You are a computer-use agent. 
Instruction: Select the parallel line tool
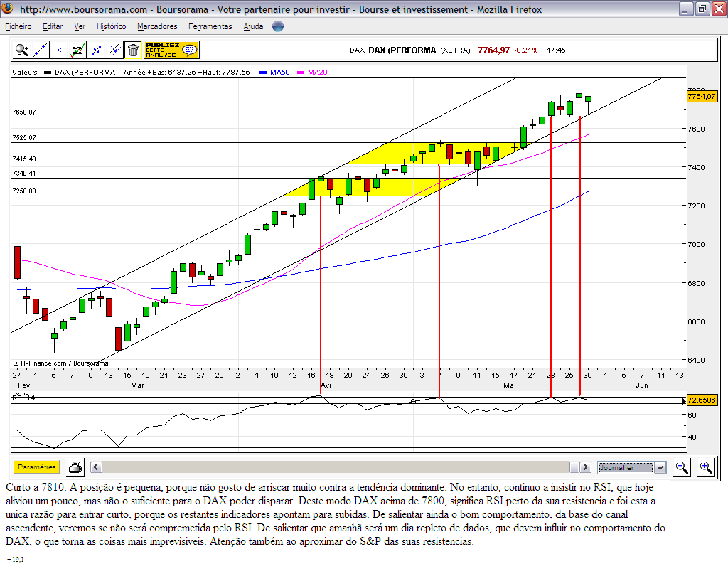pos(114,50)
